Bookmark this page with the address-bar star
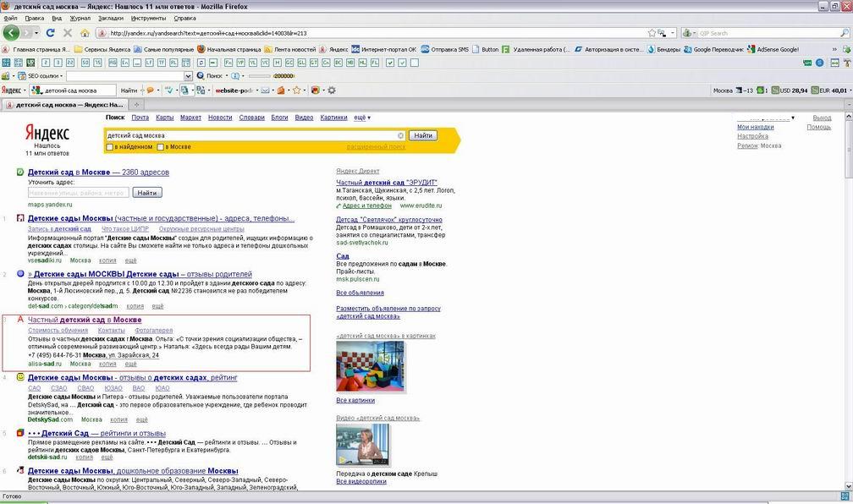Image resolution: width=853 pixels, height=504 pixels. 652,33
